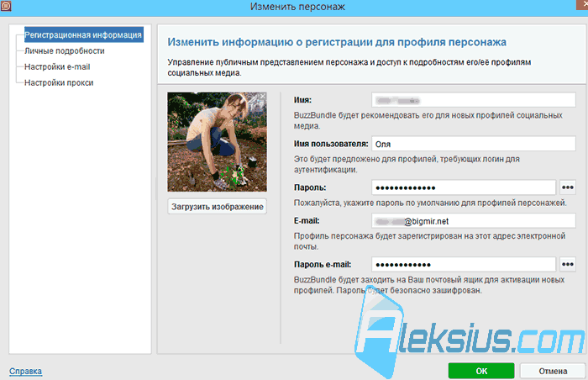This screenshot has width=588, height=380.
Task: Close the Изменить персонаж dialog window
Action: [x=582, y=4]
